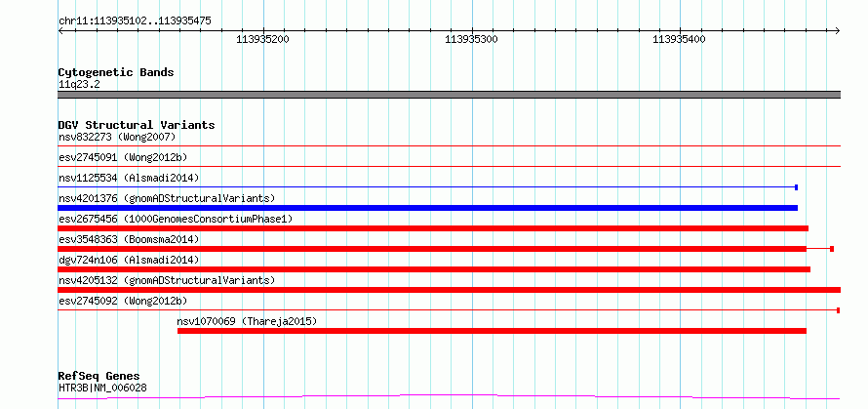
Task: Click ruler position 113935200
Action: click(263, 39)
